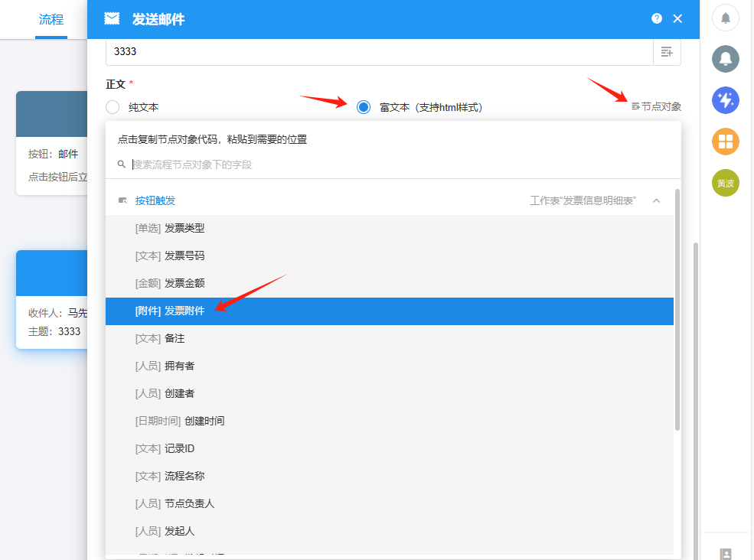This screenshot has height=560, width=754.
Task: Select the 纯文本 radio button
Action: tap(113, 107)
